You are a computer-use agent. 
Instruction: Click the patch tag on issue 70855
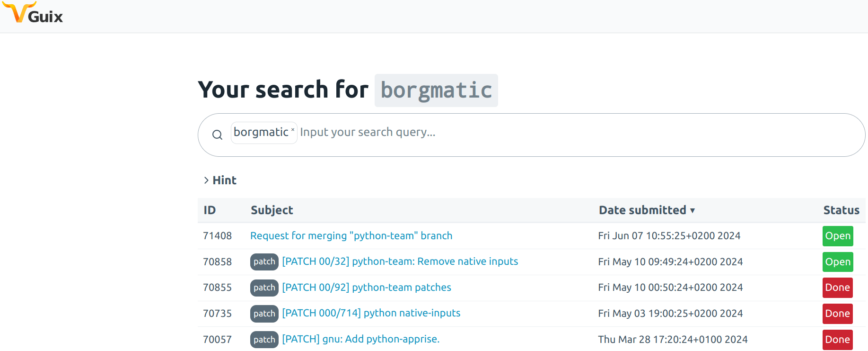[x=264, y=288]
